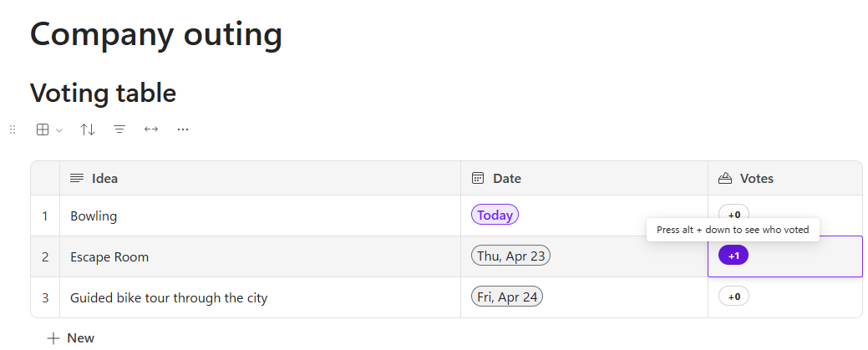This screenshot has height=350, width=868.
Task: Add a new row with New
Action: [x=71, y=338]
